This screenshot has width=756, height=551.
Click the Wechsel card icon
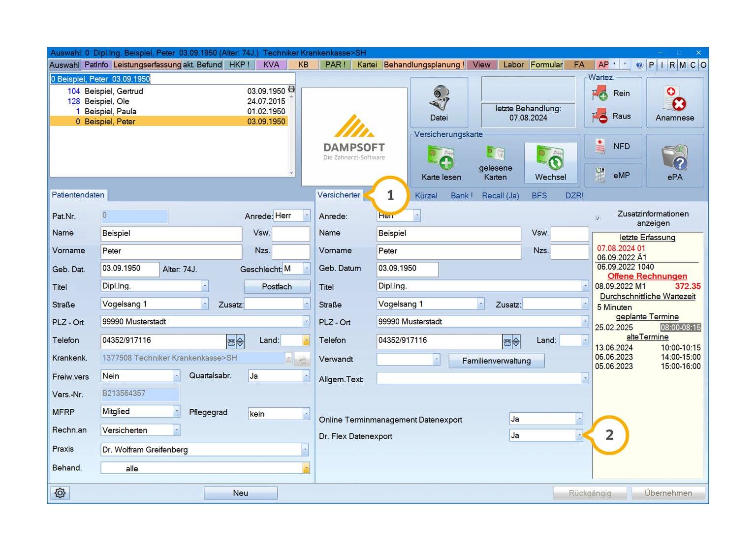coord(550,158)
